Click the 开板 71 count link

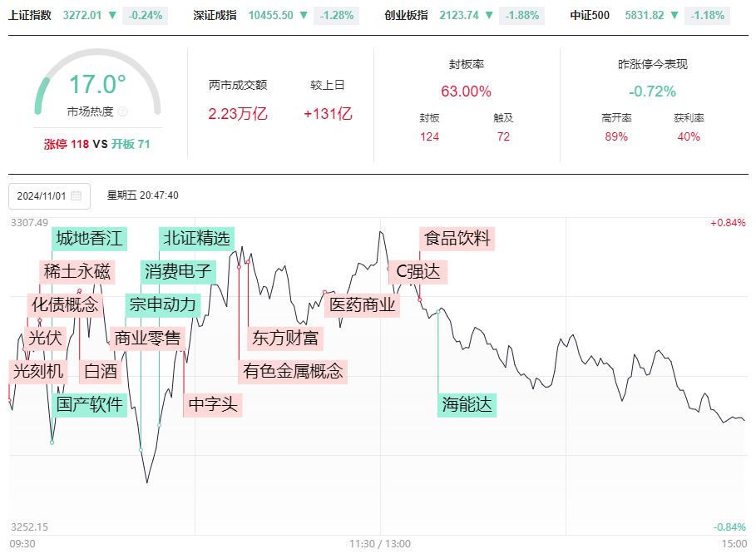(131, 144)
